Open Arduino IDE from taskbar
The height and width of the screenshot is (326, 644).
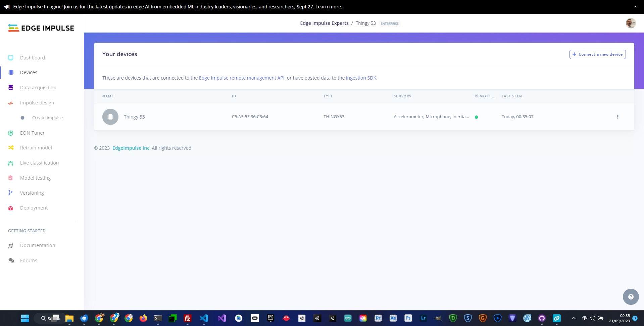click(x=348, y=318)
